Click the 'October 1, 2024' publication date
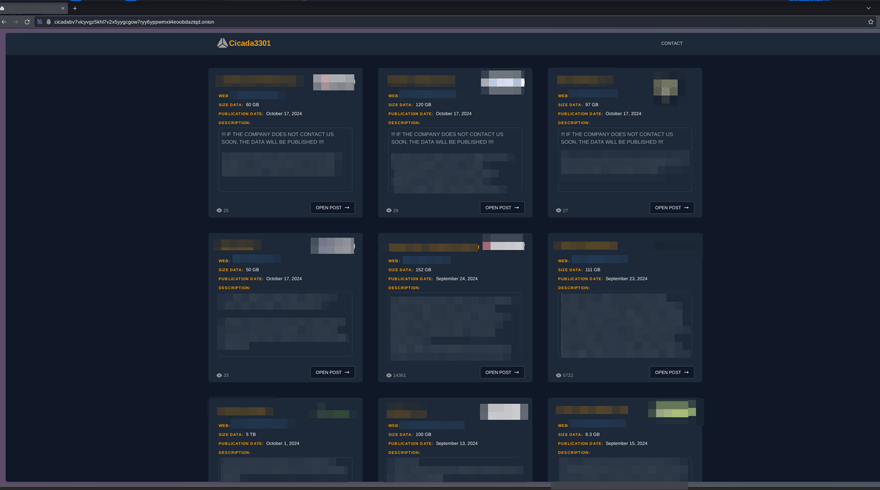Image resolution: width=880 pixels, height=490 pixels. pos(282,443)
